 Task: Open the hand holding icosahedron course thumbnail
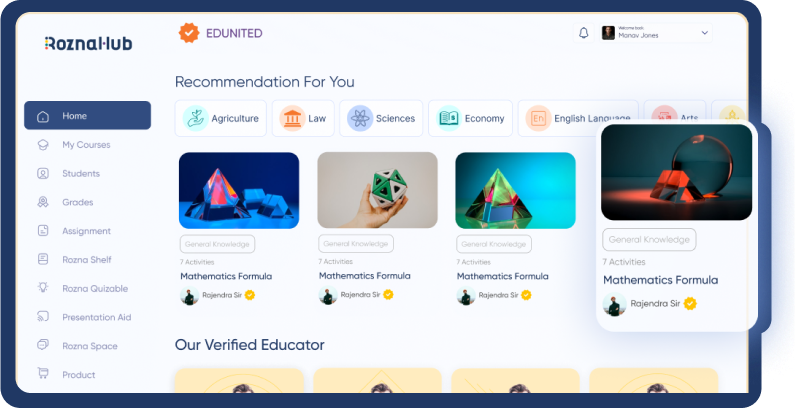pos(377,190)
